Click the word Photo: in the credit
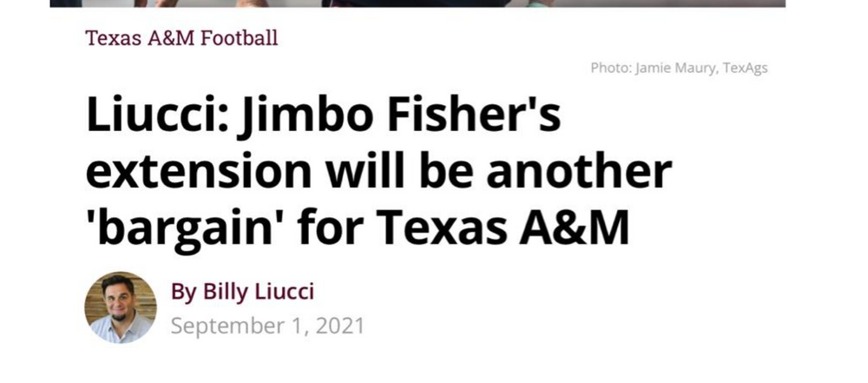The image size is (868, 383). point(610,68)
